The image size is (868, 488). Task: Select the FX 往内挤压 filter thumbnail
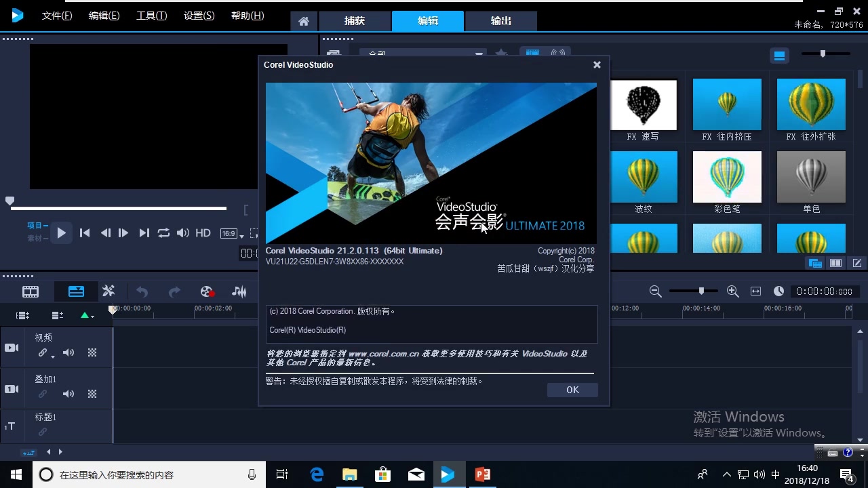click(x=727, y=105)
